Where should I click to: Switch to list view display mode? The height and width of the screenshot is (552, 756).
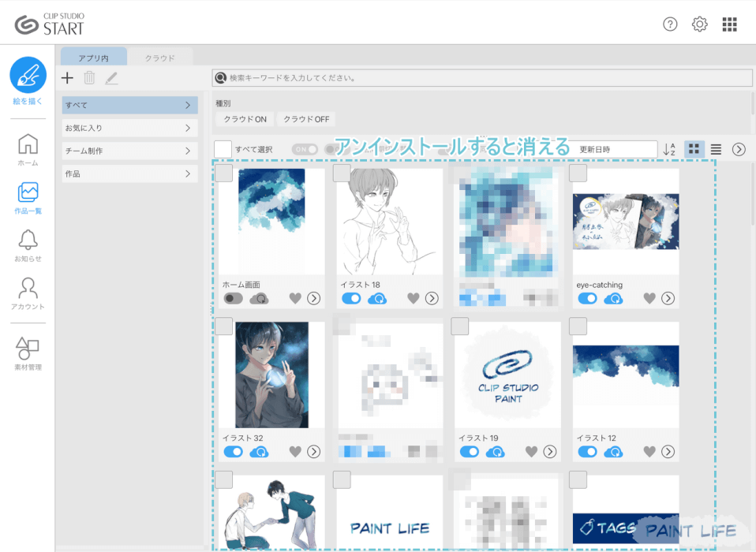click(x=716, y=149)
